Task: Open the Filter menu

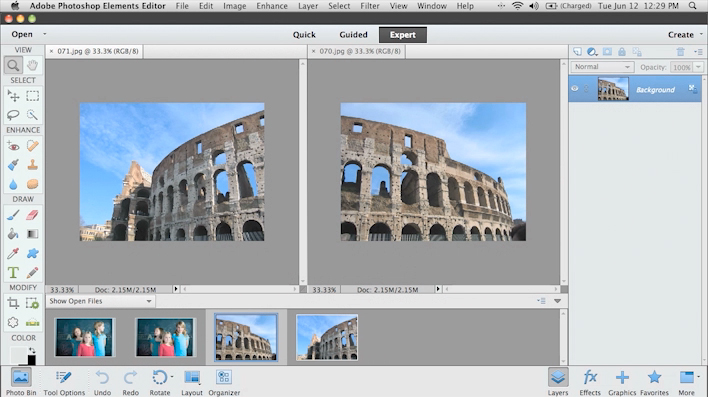Action: click(370, 6)
